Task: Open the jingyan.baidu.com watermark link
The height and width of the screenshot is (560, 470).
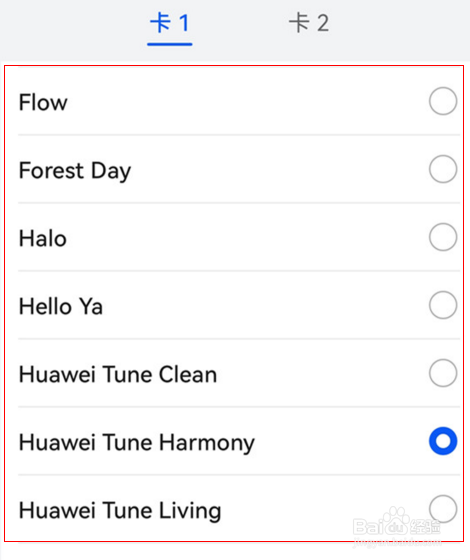Action: click(x=397, y=542)
